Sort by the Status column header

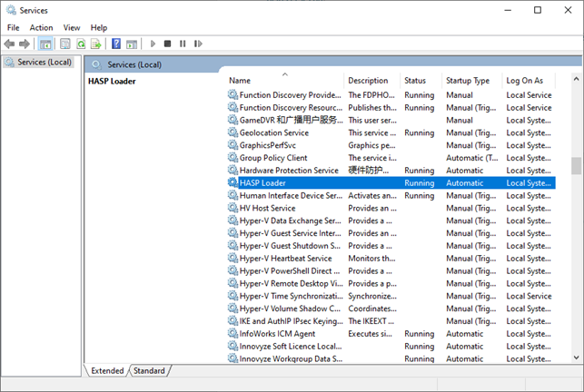click(421, 81)
